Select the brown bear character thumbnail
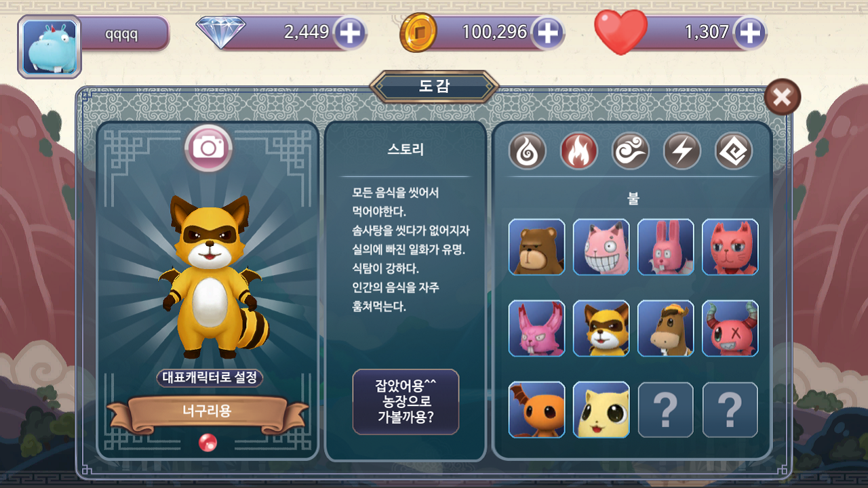868x488 pixels. coord(536,247)
